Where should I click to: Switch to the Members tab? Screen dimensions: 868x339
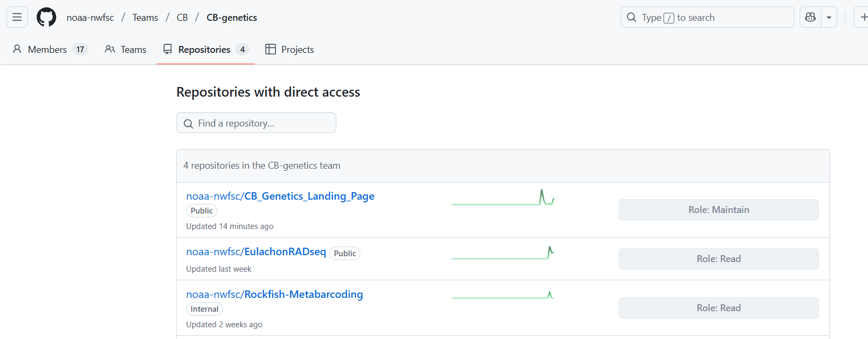(50, 49)
